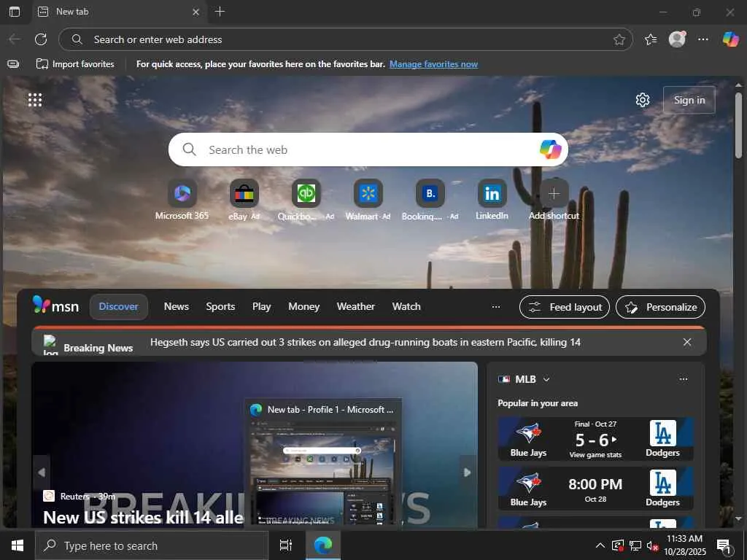Image resolution: width=747 pixels, height=560 pixels.
Task: Click the "Popular in your area" text
Action: (538, 403)
